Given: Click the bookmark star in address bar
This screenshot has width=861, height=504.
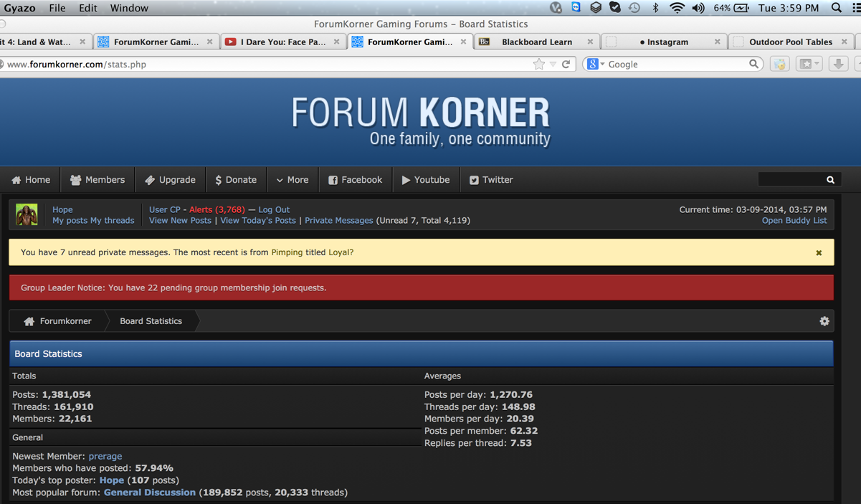Looking at the screenshot, I should 539,64.
